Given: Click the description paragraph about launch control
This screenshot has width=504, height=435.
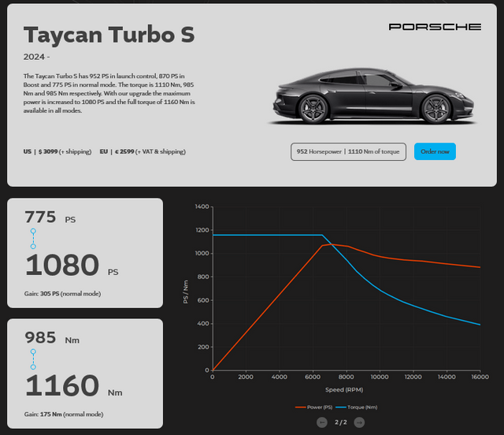Looking at the screenshot, I should click(109, 93).
